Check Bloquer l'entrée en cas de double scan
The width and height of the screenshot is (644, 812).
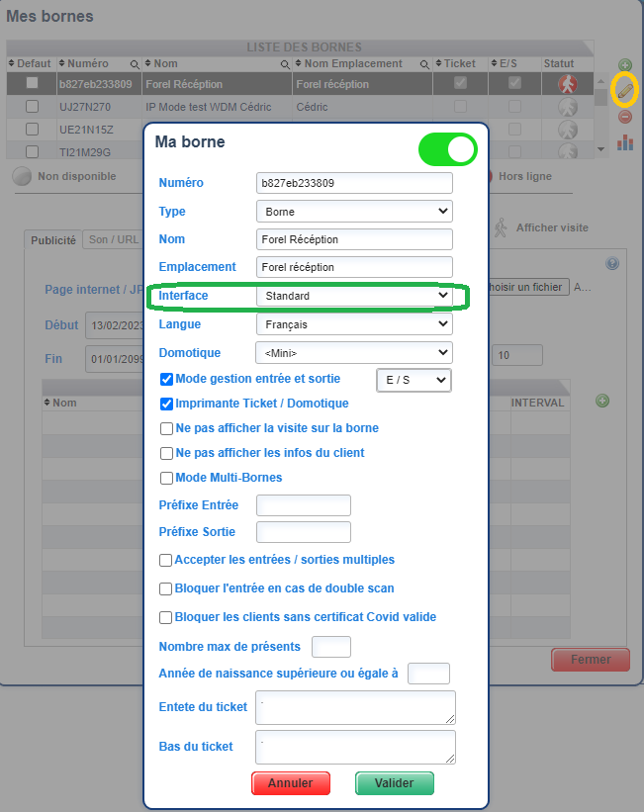pos(166,588)
